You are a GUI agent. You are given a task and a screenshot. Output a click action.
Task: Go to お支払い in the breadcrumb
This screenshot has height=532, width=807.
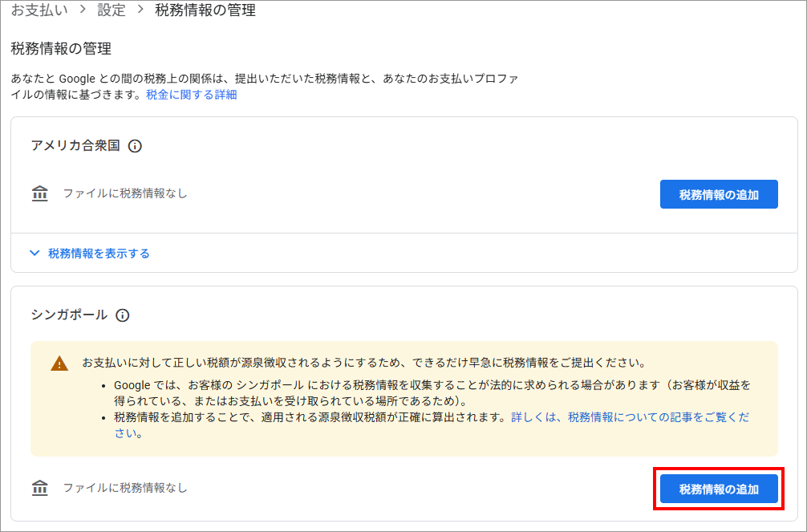pos(39,11)
